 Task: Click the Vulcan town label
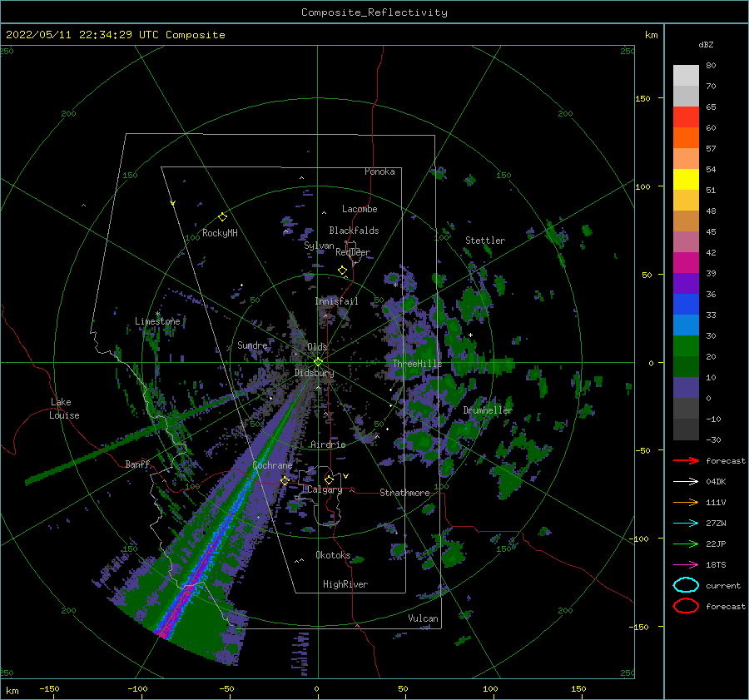423,618
